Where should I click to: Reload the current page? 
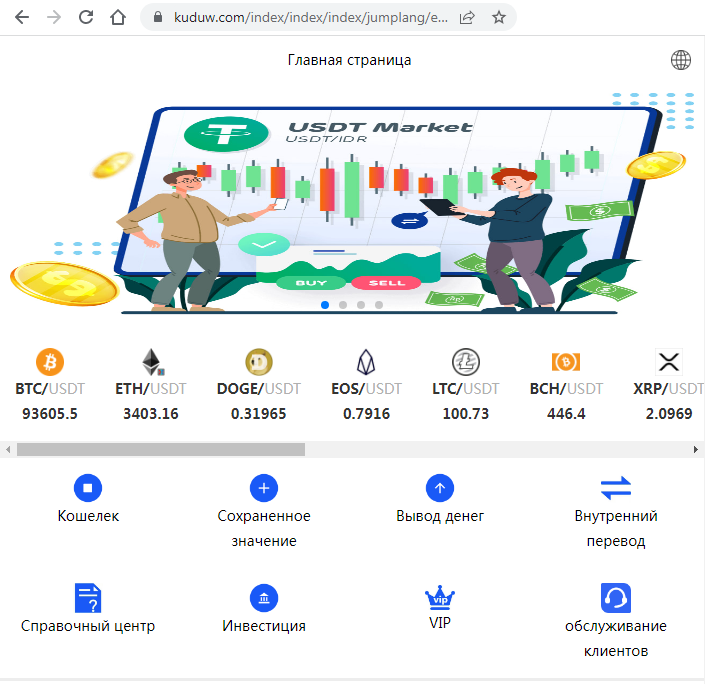[86, 17]
